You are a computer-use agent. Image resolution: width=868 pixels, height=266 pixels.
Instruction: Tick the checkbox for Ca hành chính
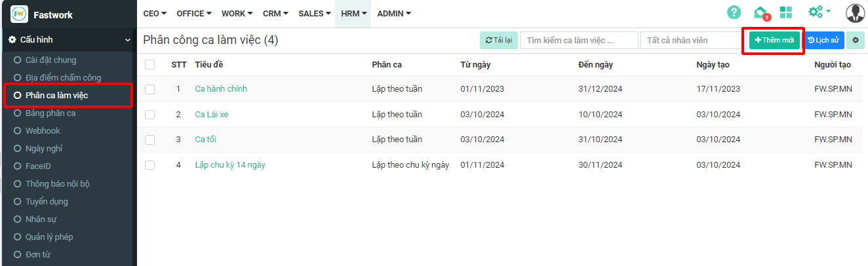[x=150, y=89]
